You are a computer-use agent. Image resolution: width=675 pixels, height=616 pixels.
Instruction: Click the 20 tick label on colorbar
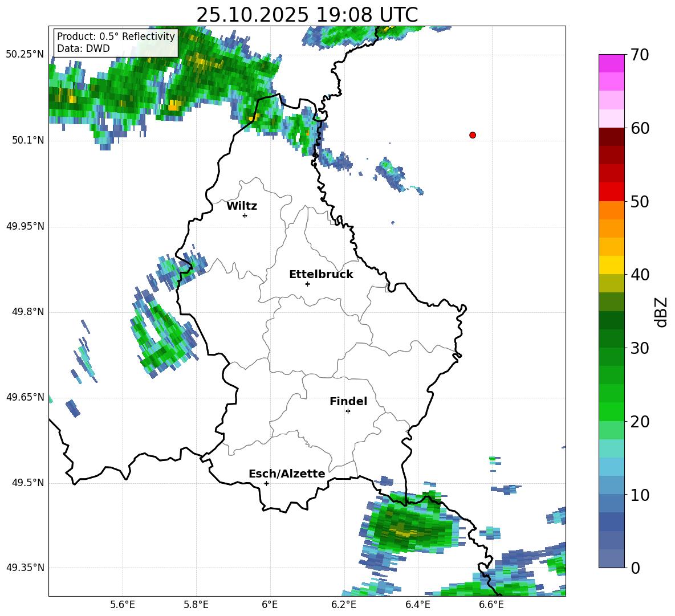coord(640,422)
